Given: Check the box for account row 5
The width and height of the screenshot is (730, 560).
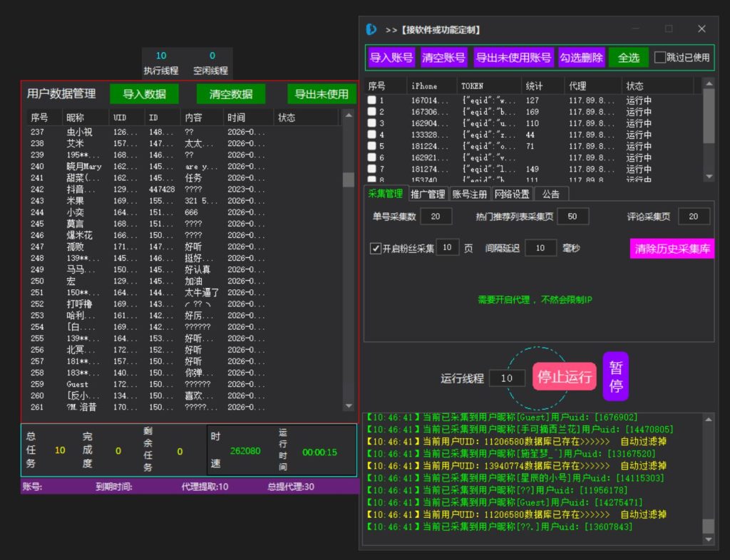Looking at the screenshot, I should [x=371, y=146].
